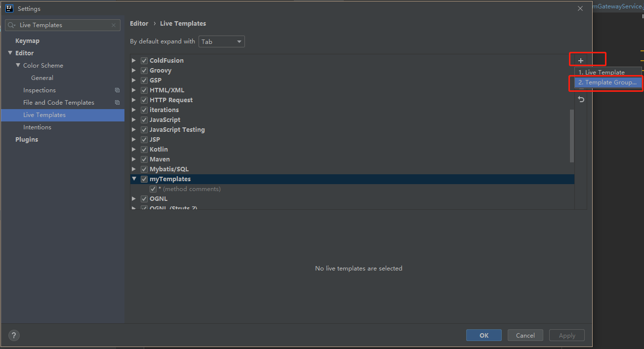Click the search magnifier icon
Screen dimensions: 644x349
[x=12, y=25]
